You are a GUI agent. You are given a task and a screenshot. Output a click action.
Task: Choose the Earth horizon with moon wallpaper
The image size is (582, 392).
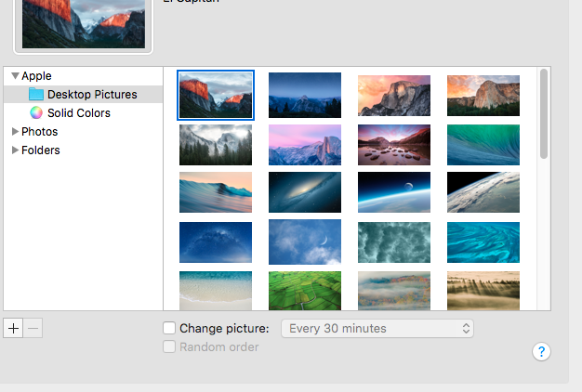pyautogui.click(x=394, y=192)
